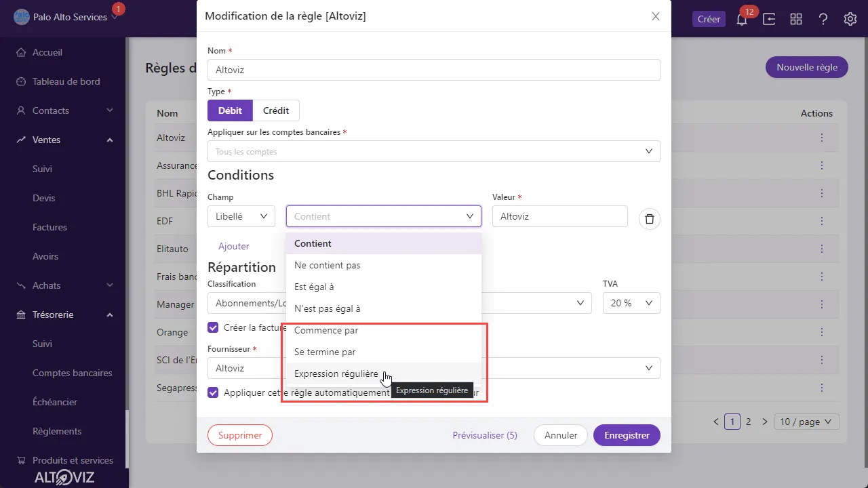The image size is (868, 488).
Task: Click the logout arrow icon in header
Action: (x=769, y=19)
